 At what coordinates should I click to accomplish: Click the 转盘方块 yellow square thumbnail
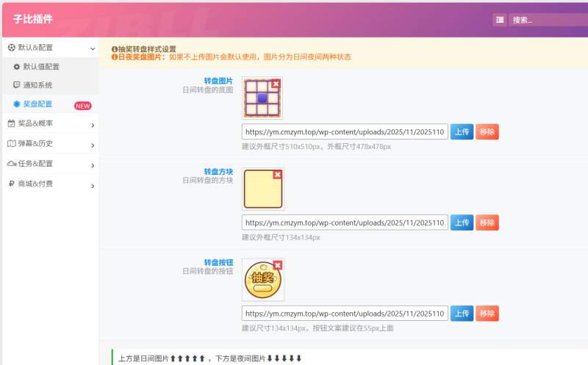click(x=263, y=189)
